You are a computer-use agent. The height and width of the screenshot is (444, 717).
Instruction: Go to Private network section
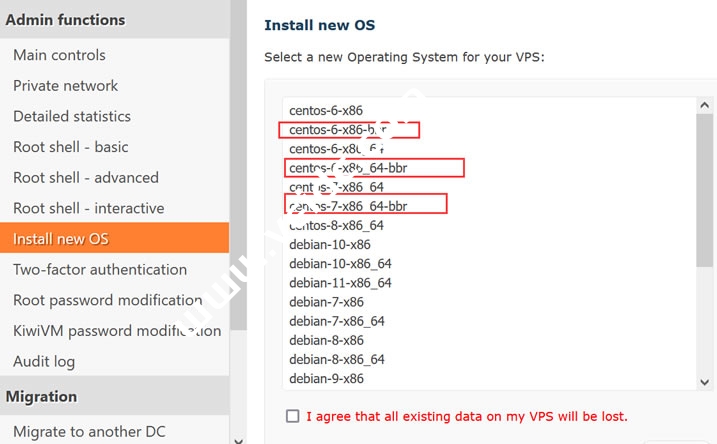tap(65, 86)
